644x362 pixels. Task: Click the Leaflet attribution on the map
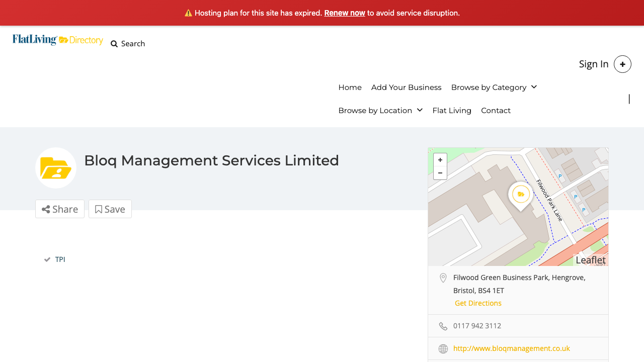tap(590, 259)
